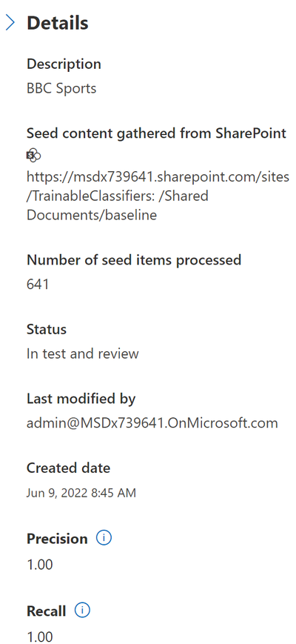The width and height of the screenshot is (296, 644).
Task: Collapse the Details section chevron
Action: pyautogui.click(x=10, y=24)
